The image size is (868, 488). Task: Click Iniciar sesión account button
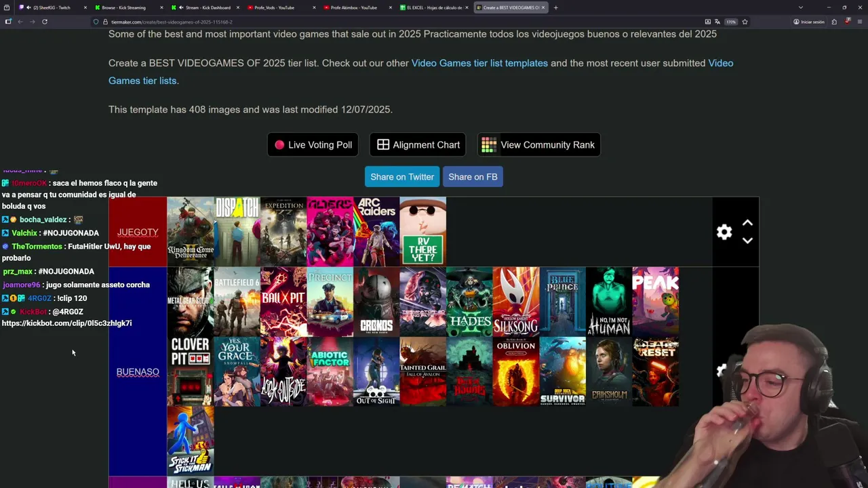click(809, 22)
